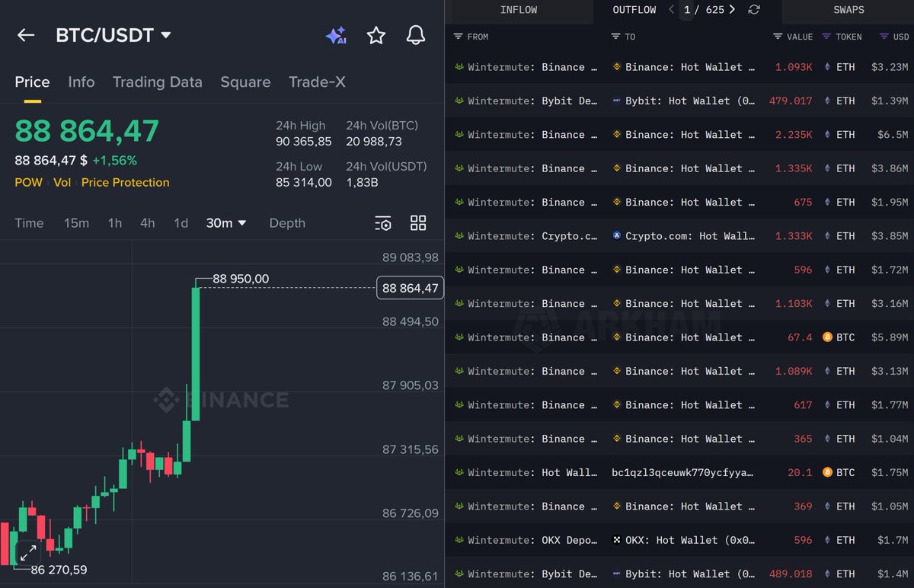Open chart indicator settings icon
The height and width of the screenshot is (588, 914).
coord(383,223)
